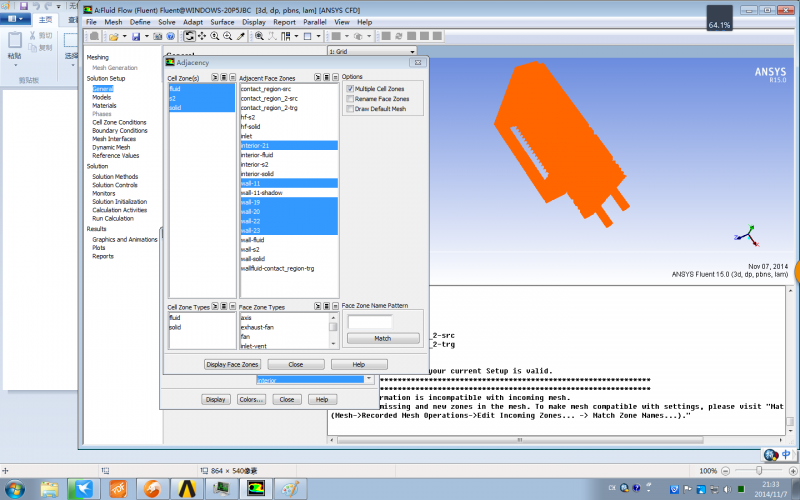This screenshot has height=500, width=800.
Task: Click the Windows Start orb
Action: pyautogui.click(x=14, y=488)
